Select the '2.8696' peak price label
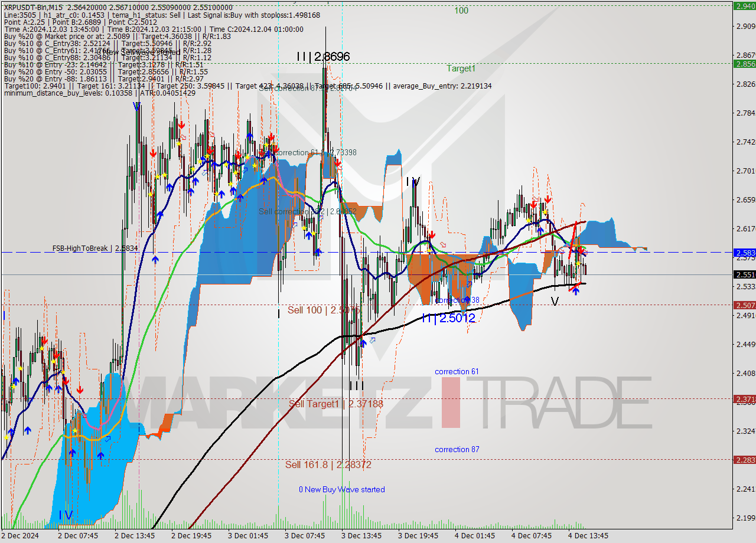This screenshot has height=543, width=756. click(x=332, y=57)
